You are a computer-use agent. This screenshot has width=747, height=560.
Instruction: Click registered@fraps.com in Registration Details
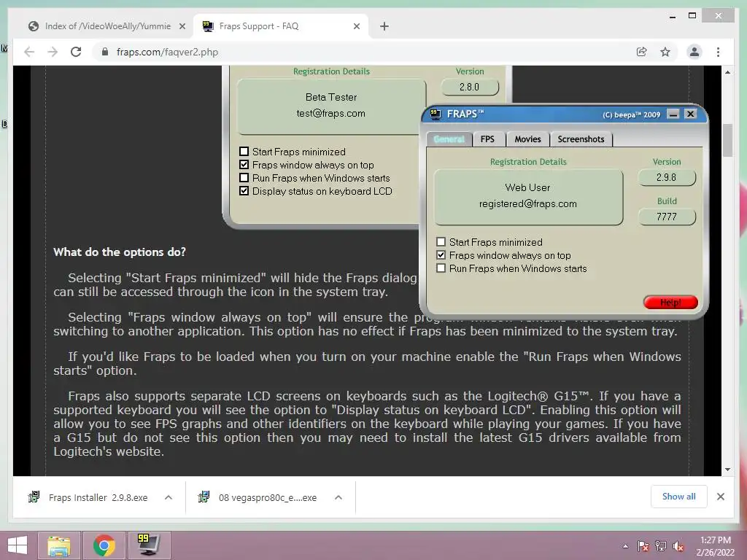tap(528, 204)
